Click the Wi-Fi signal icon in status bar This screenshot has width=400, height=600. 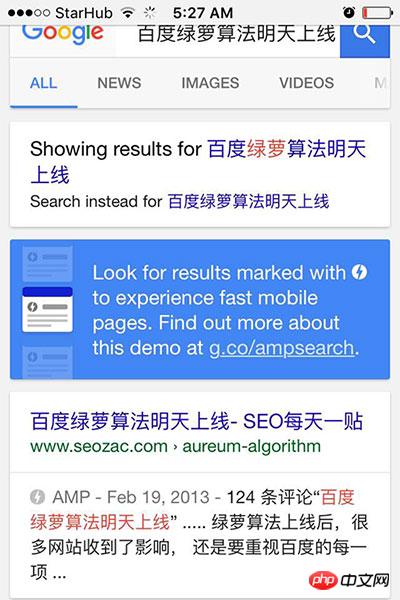[128, 13]
